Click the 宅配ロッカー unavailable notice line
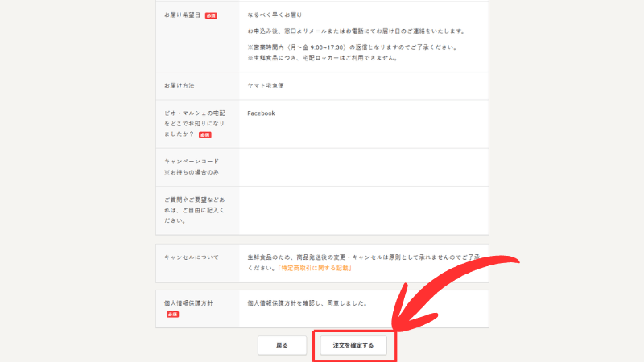 (x=322, y=58)
